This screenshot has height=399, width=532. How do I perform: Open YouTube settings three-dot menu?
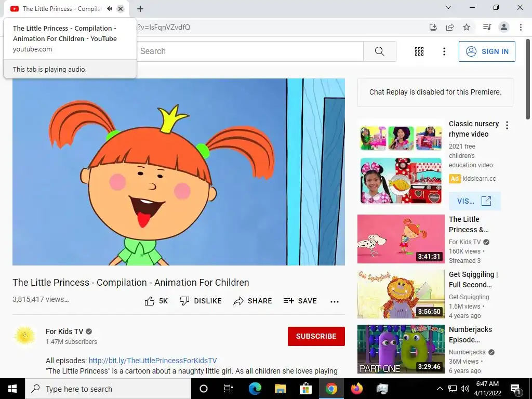click(444, 51)
